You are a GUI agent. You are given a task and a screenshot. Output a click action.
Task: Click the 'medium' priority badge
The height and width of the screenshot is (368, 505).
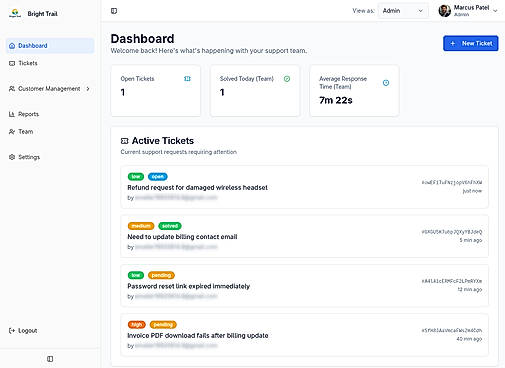(x=141, y=226)
